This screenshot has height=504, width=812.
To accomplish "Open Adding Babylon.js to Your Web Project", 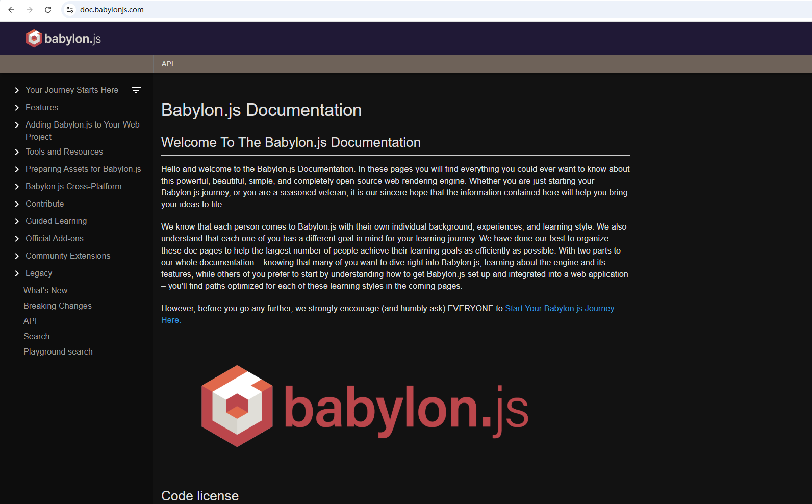I will point(82,131).
